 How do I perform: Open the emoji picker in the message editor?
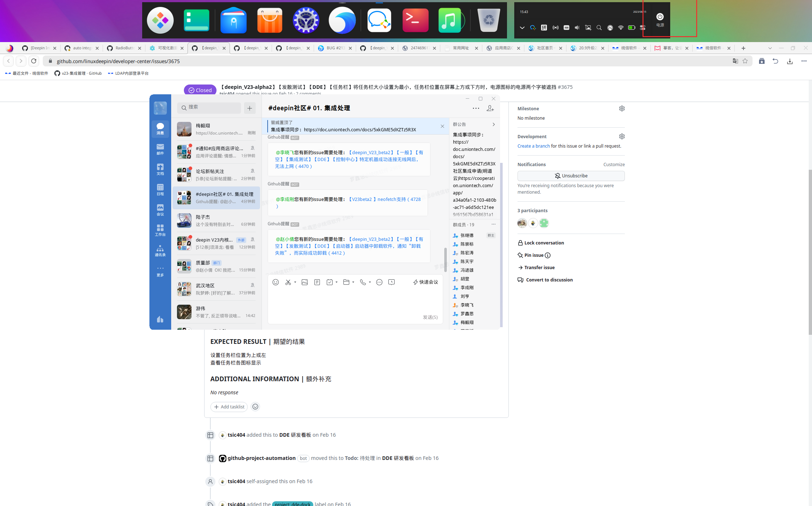(x=276, y=282)
